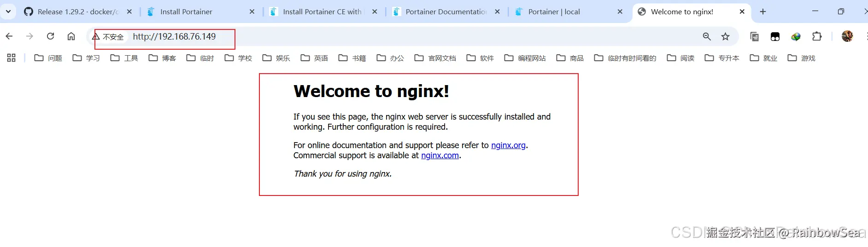Click the Welcome to nginx! heading
This screenshot has height=247, width=868.
pos(371,91)
